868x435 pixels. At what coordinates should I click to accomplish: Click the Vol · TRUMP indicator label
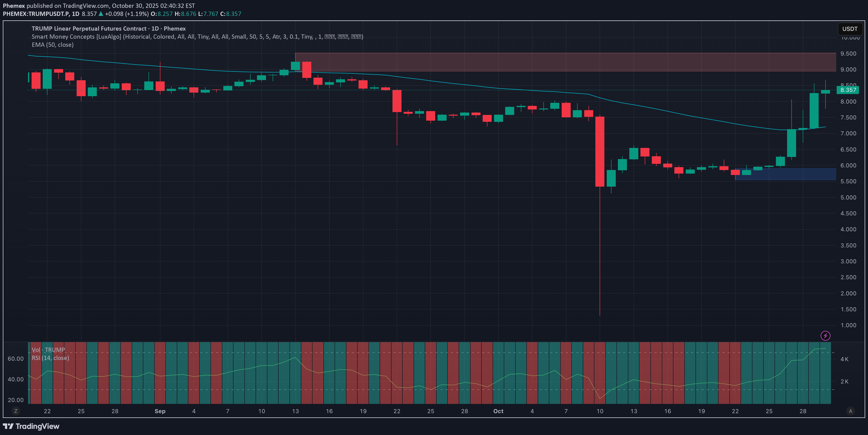tap(48, 350)
